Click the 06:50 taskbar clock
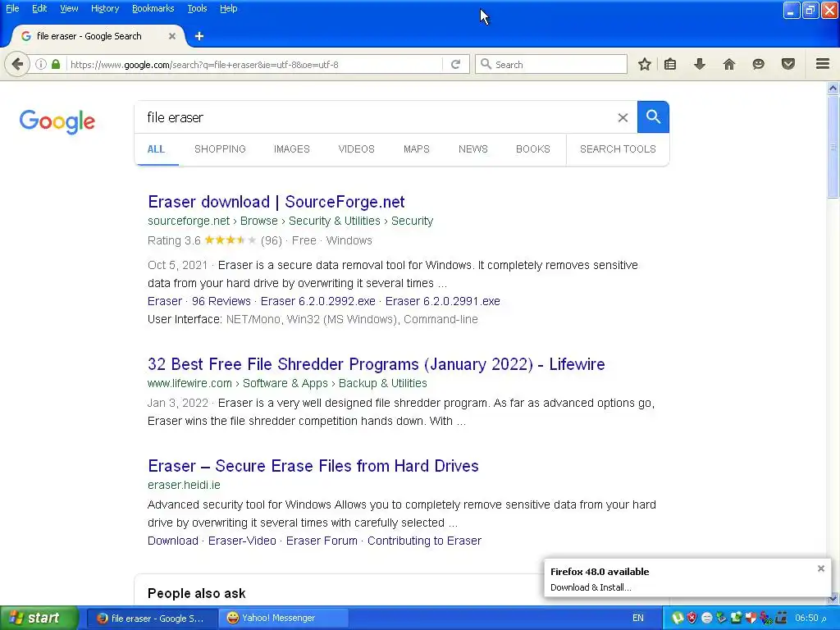840x630 pixels. 810,619
